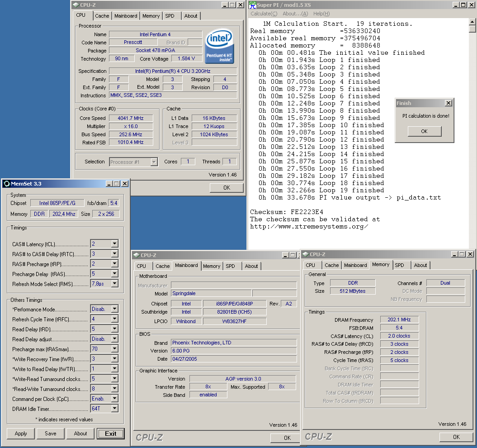Switch to Cache tab in top CPU-Z window
Image resolution: width=477 pixels, height=448 pixels.
102,16
